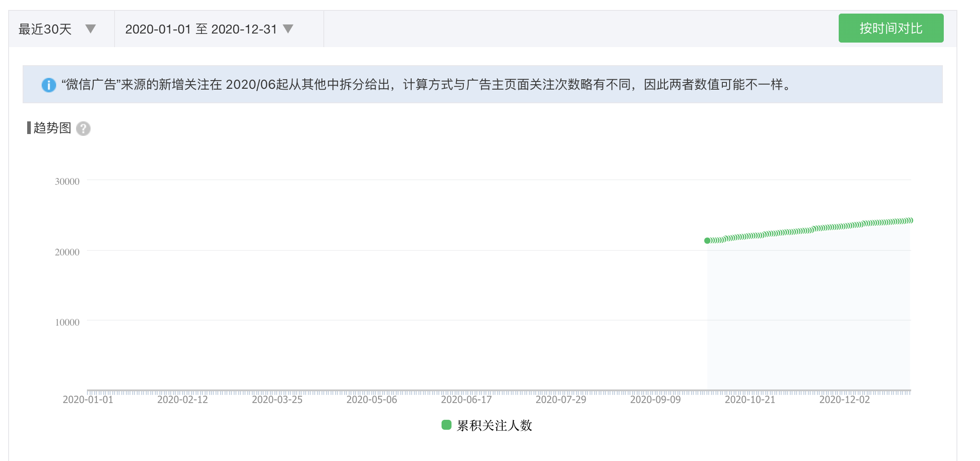Viewport: 980px width, 461px height.
Task: Click the 2020-09-09 x-axis label
Action: click(x=656, y=399)
